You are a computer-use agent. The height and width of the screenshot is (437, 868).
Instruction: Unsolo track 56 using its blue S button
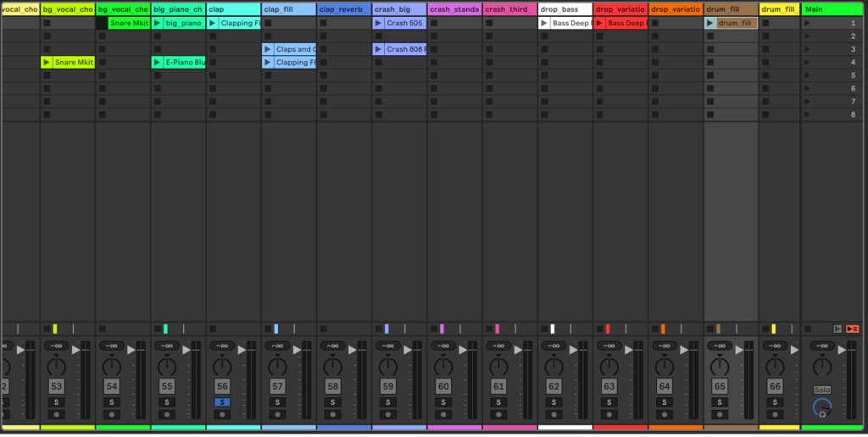222,402
